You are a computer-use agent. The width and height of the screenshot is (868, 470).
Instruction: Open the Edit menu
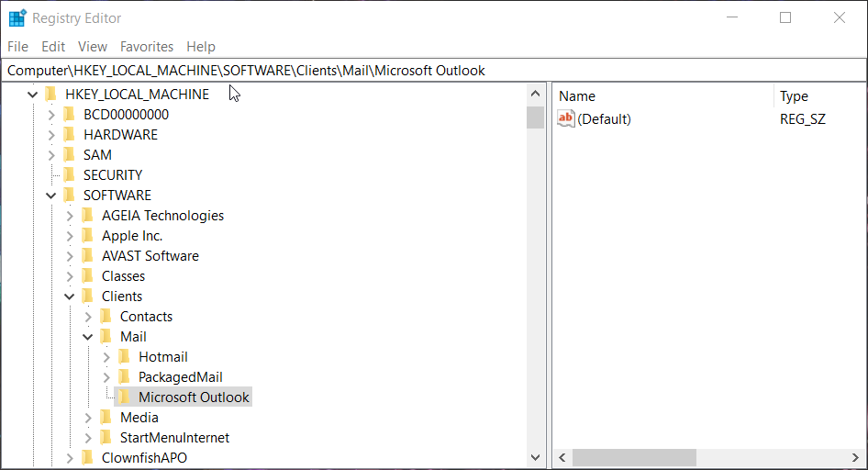[53, 46]
